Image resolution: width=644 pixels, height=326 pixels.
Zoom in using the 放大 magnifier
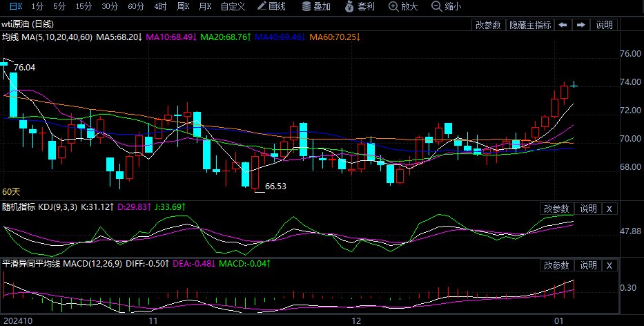pos(403,6)
